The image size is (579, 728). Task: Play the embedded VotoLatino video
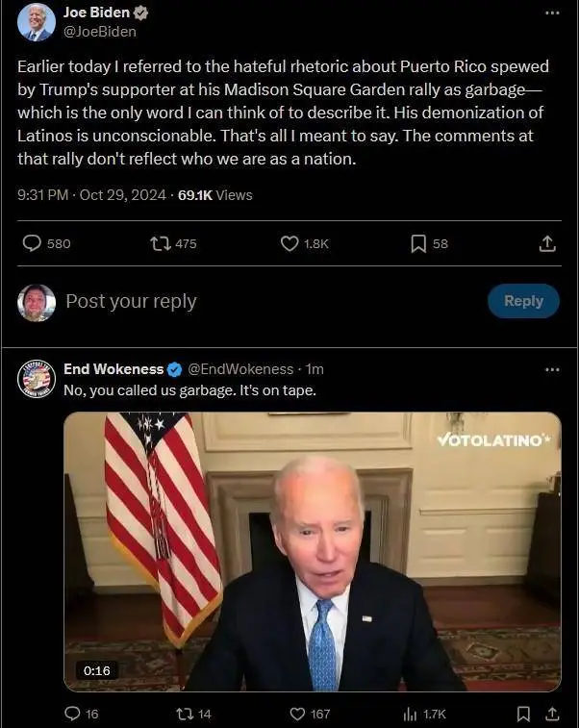(313, 551)
